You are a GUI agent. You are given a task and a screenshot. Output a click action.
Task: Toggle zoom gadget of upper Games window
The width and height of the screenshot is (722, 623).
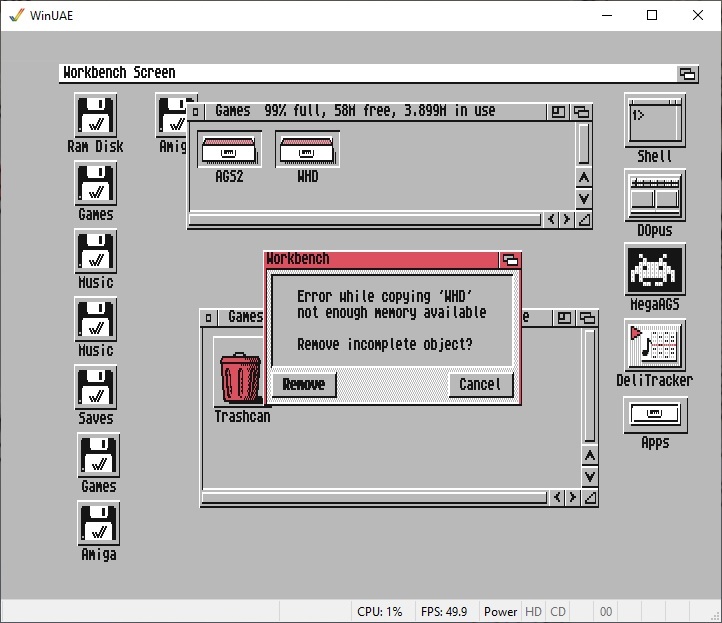tap(558, 112)
